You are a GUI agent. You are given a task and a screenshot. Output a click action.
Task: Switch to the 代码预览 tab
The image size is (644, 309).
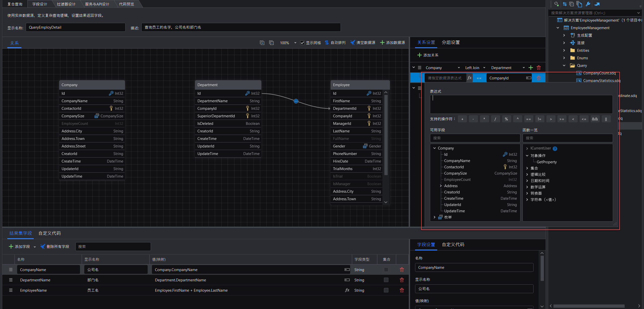tap(127, 4)
